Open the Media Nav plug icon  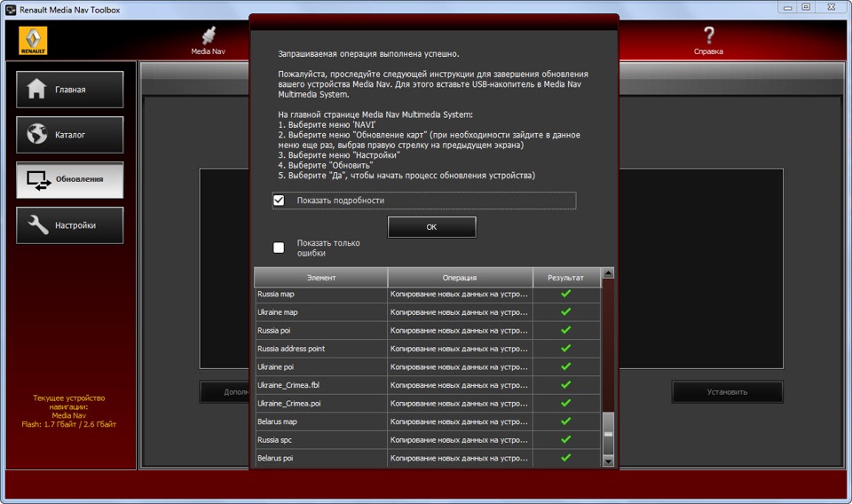point(209,35)
